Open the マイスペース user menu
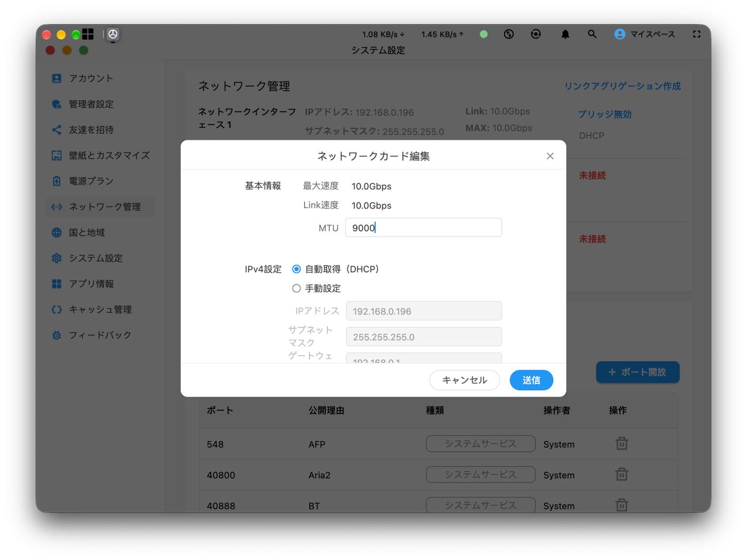Screen dimensions: 747x560 click(x=645, y=34)
